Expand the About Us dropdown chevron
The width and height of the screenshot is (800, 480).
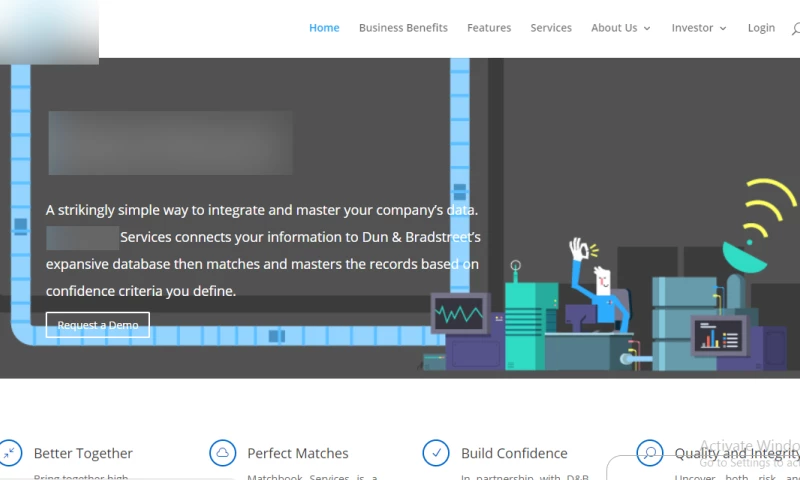[x=647, y=29]
